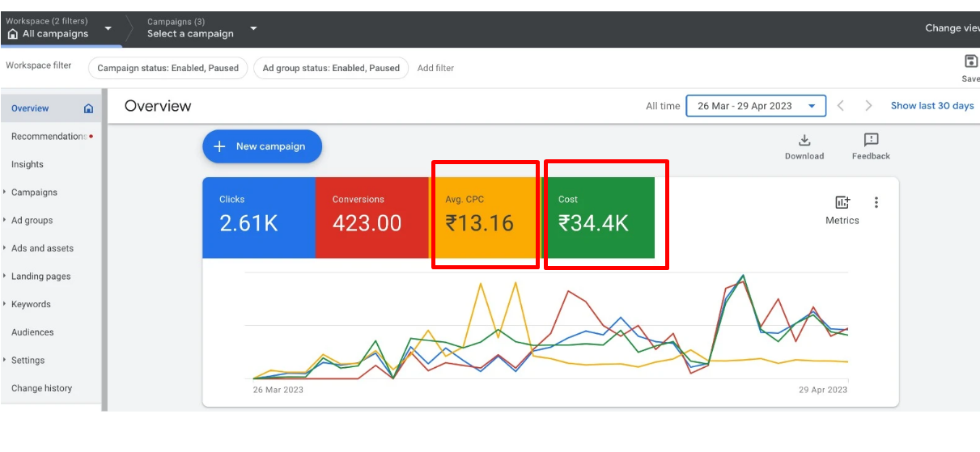Go to previous date range arrow
Screen dimensions: 980x452
pos(841,106)
